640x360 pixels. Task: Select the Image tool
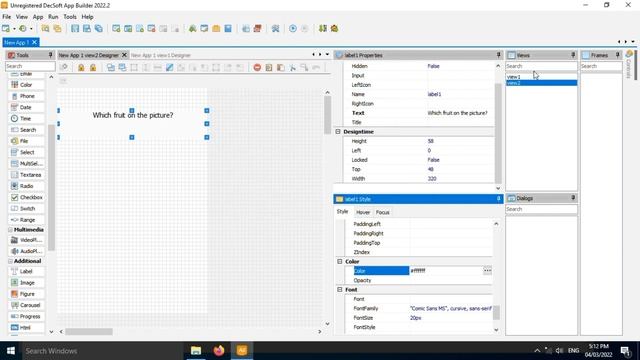pos(26,282)
